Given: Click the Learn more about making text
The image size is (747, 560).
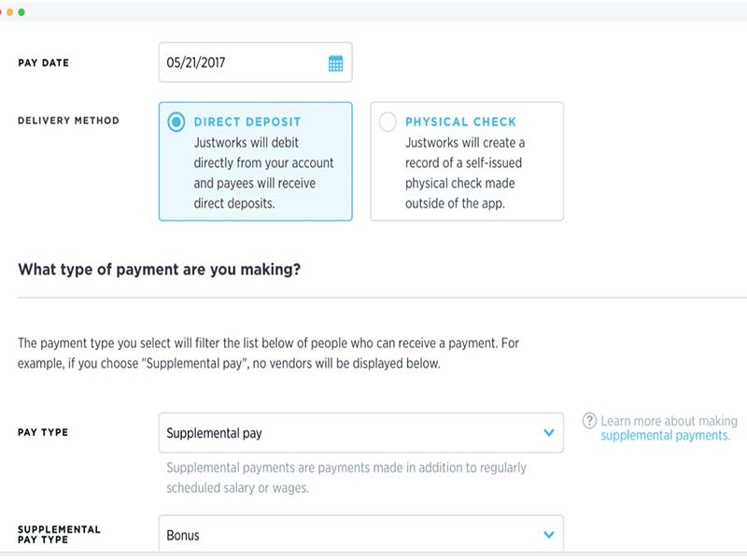Looking at the screenshot, I should [669, 421].
